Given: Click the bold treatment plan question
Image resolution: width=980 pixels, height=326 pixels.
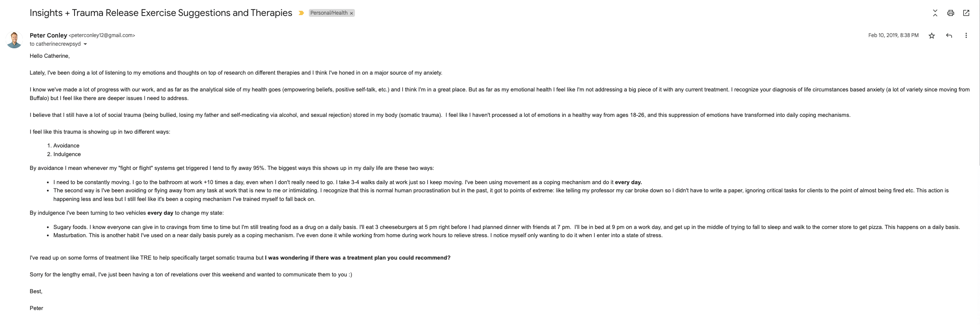Looking at the screenshot, I should 358,258.
